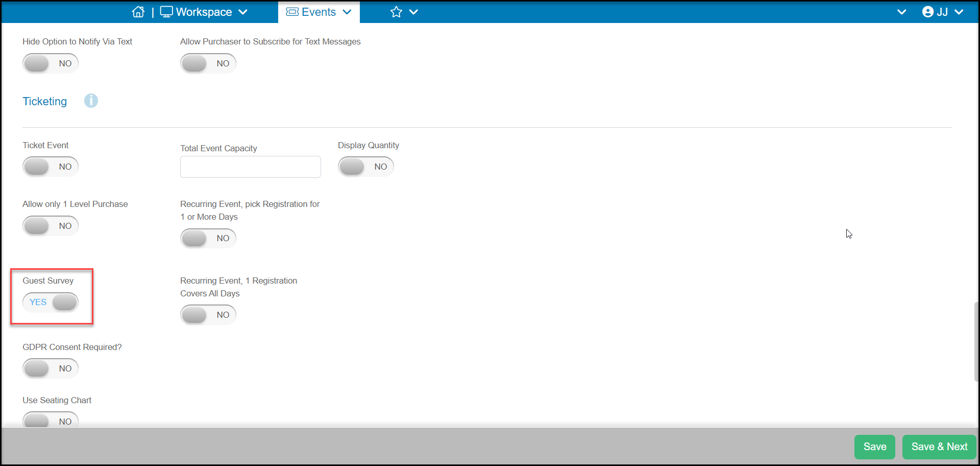
Task: Click the Display Quantity label
Action: tap(369, 145)
